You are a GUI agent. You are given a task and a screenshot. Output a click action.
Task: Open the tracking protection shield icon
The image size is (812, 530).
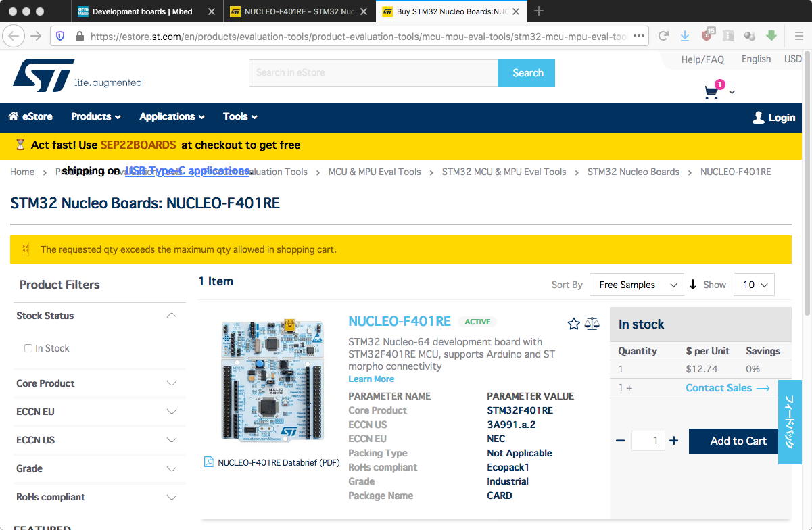point(61,36)
